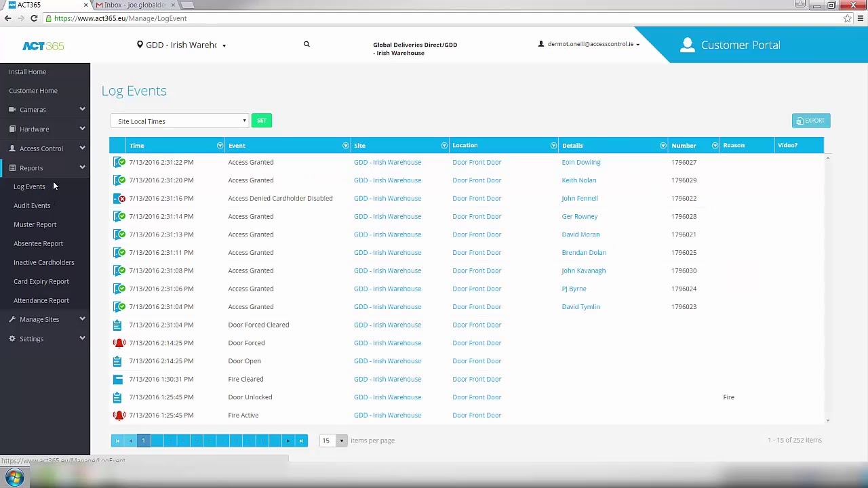Go to the previous page of results

tap(130, 441)
